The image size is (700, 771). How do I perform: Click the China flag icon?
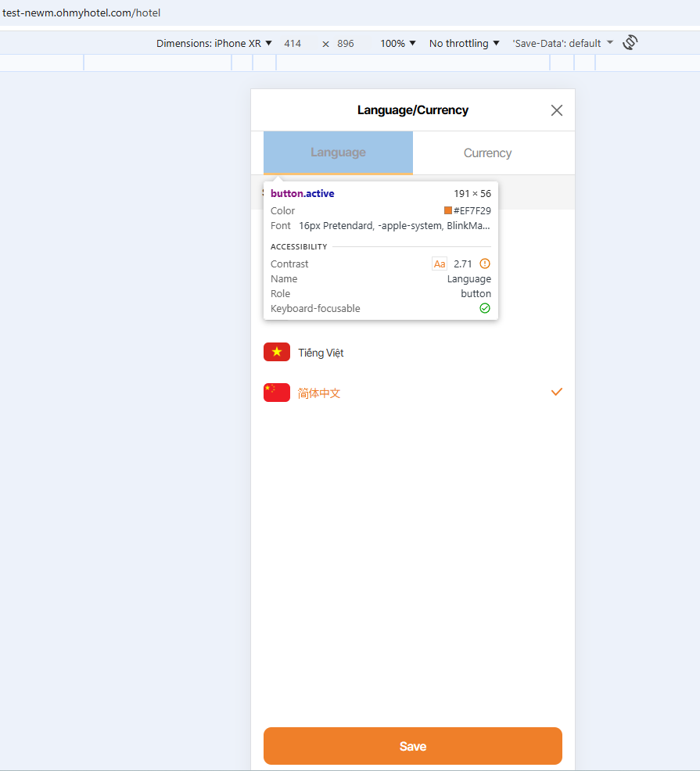pyautogui.click(x=276, y=393)
